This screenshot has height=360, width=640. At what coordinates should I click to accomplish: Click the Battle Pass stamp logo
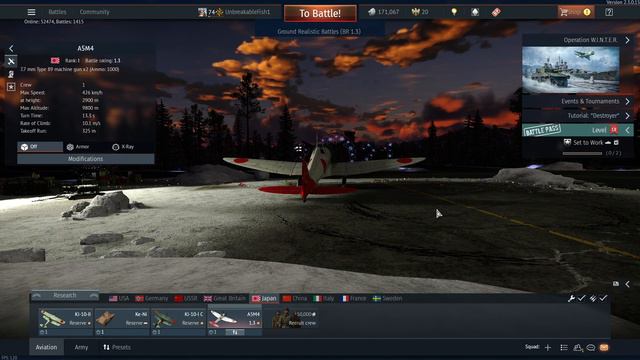coord(542,130)
